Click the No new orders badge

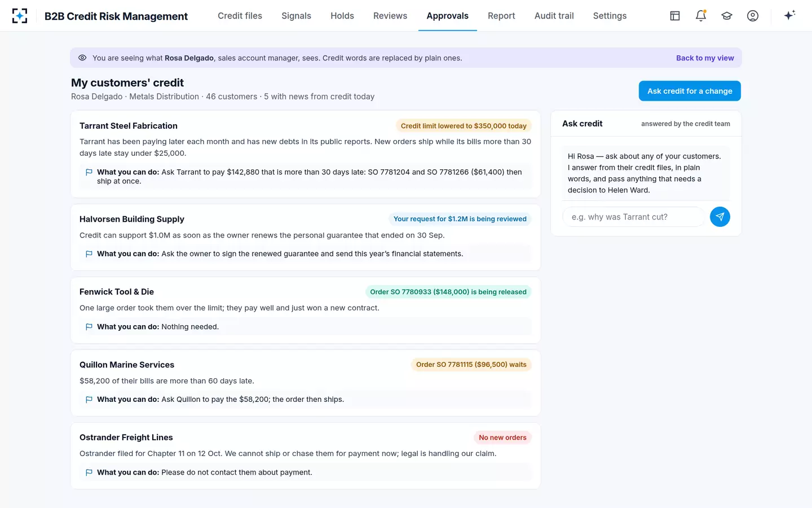click(502, 437)
